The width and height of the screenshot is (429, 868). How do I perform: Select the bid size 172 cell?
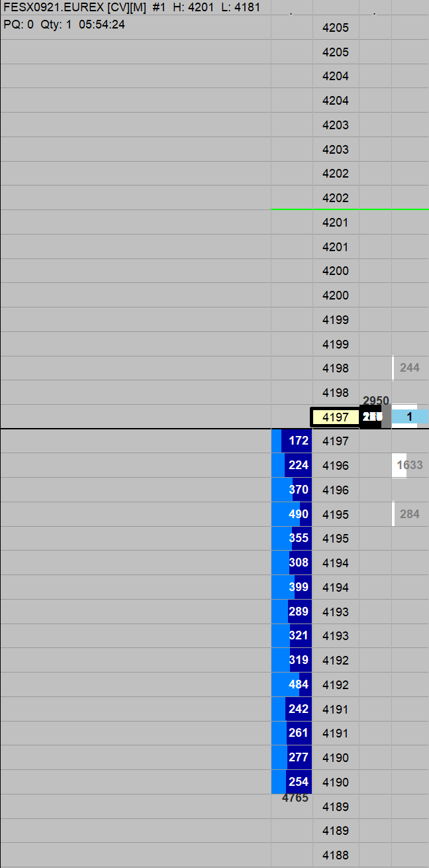coord(292,441)
